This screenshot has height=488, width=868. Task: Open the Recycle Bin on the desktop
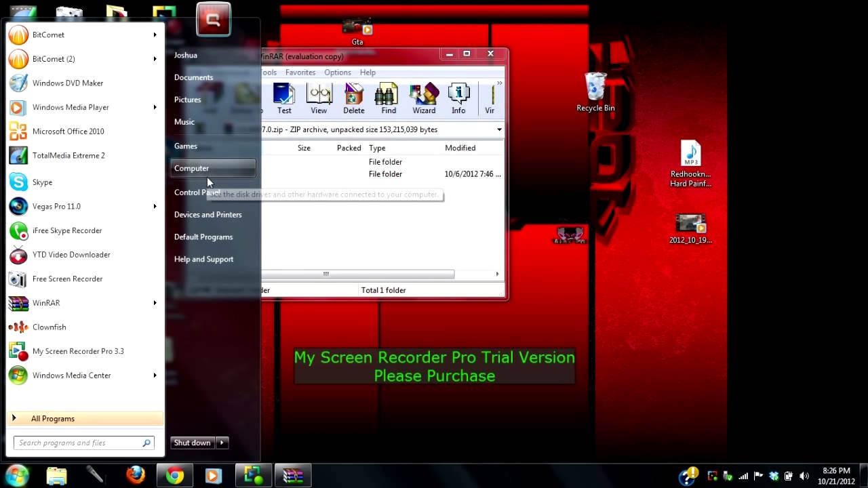(595, 92)
